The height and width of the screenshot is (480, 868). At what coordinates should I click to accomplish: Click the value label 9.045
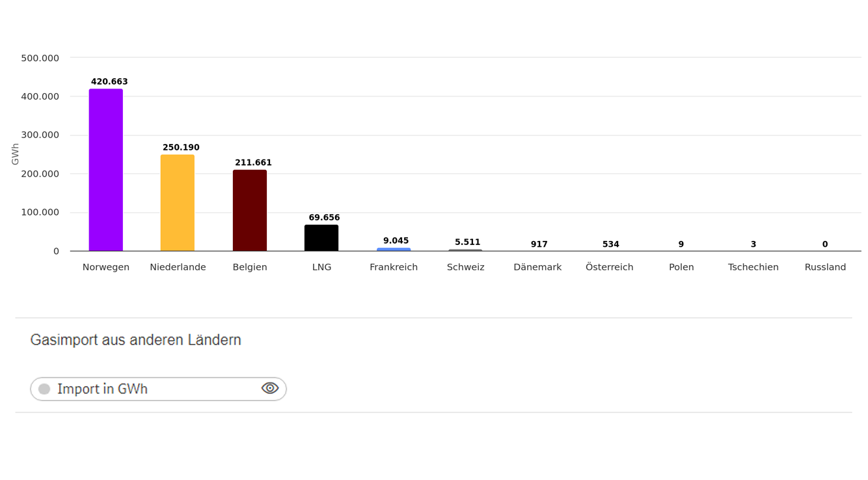396,240
